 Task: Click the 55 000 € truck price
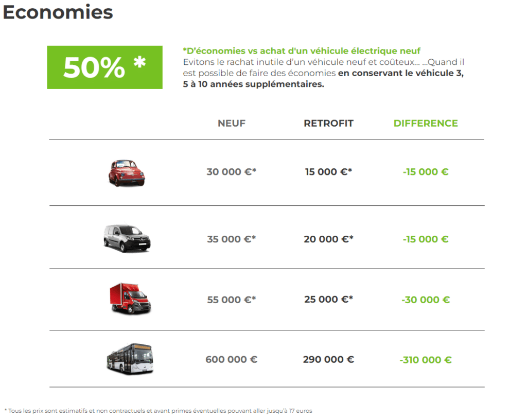point(231,300)
